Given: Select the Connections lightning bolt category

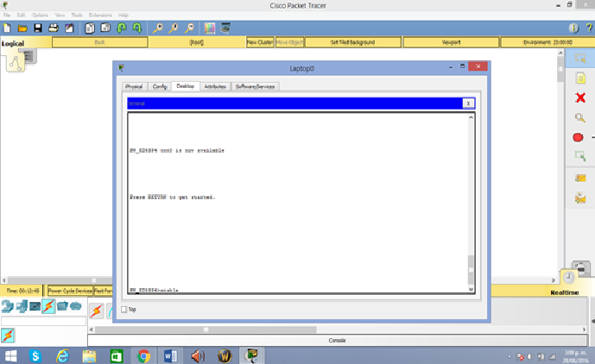Looking at the screenshot, I should (48, 306).
